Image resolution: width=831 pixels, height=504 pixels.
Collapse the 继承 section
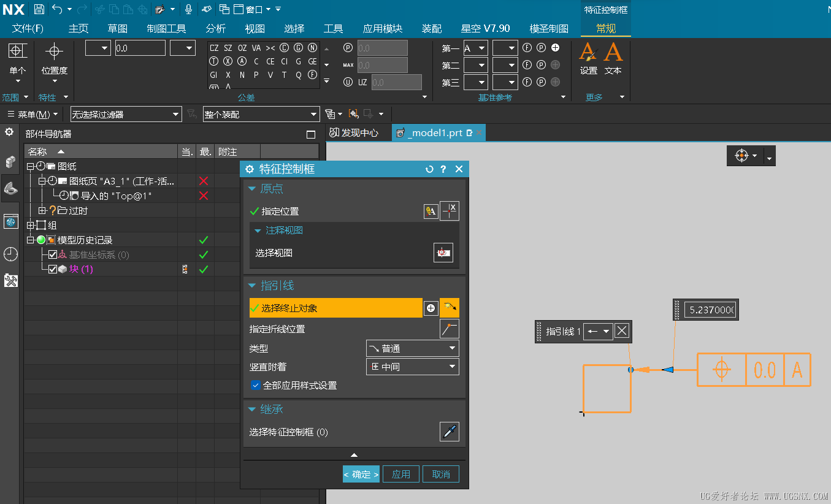pos(252,409)
